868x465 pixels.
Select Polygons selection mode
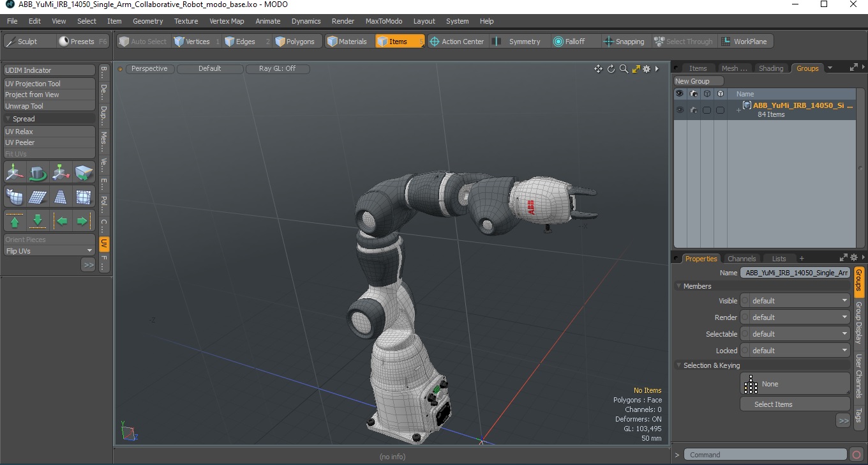coord(297,42)
